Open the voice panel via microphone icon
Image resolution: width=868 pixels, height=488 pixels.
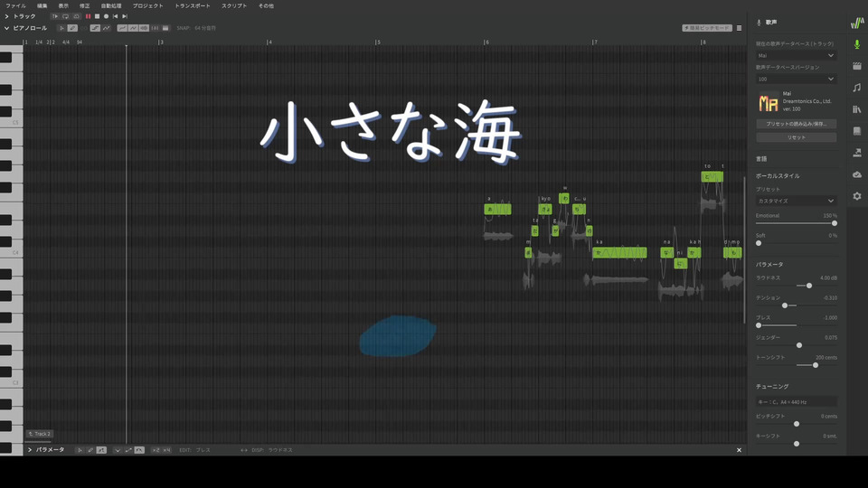(x=857, y=44)
